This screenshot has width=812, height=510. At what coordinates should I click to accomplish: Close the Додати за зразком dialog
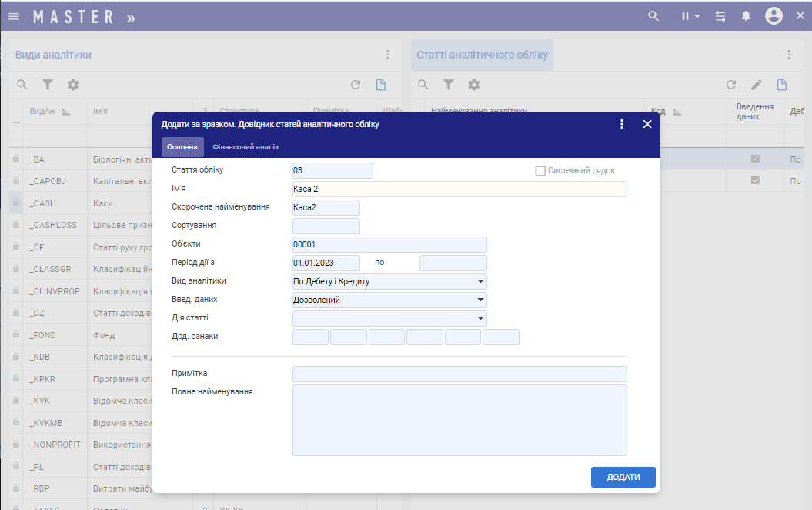[x=647, y=124]
